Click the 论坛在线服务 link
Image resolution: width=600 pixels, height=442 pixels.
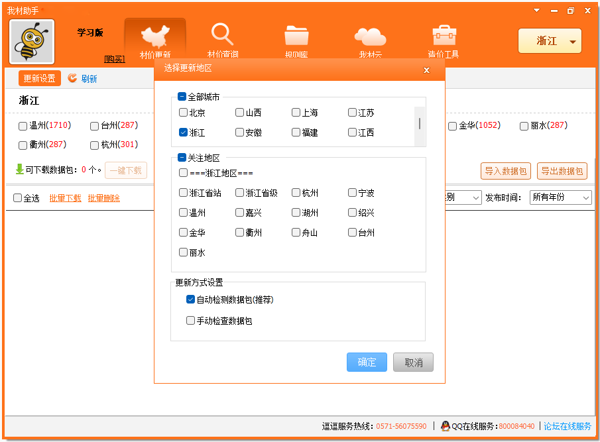tap(567, 426)
